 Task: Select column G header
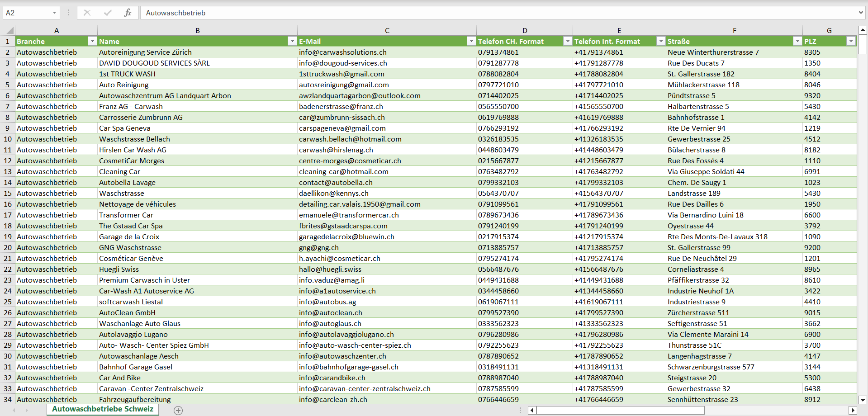pyautogui.click(x=829, y=31)
